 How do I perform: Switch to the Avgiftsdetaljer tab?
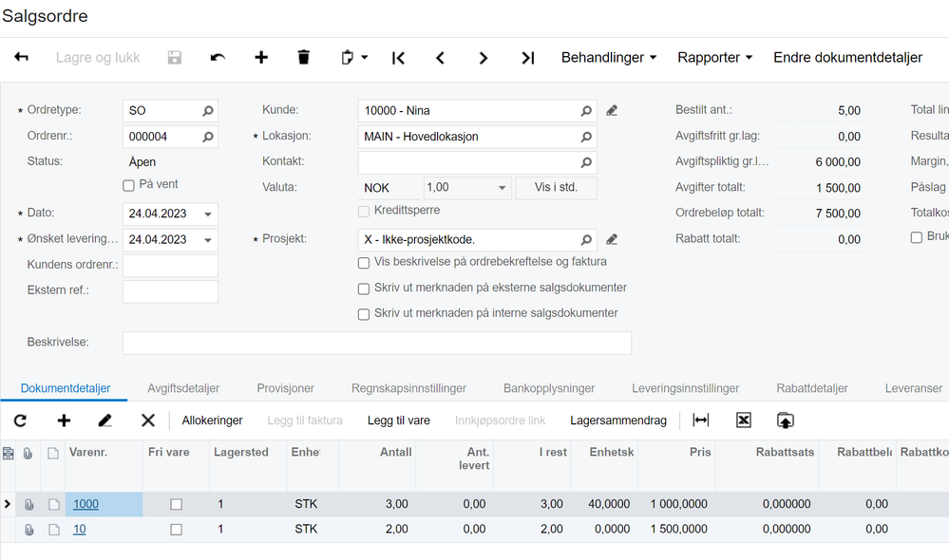pos(183,388)
